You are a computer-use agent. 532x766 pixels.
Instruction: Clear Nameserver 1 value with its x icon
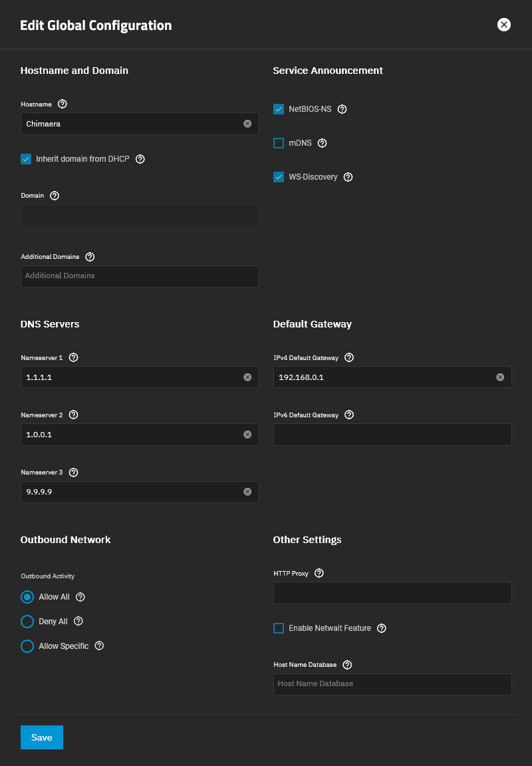click(x=247, y=377)
